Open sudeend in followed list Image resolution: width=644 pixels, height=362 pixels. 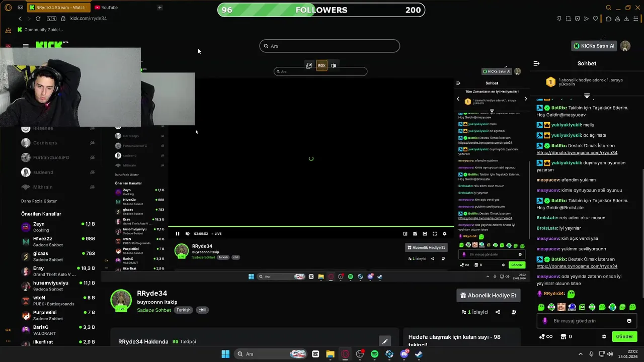click(x=58, y=172)
